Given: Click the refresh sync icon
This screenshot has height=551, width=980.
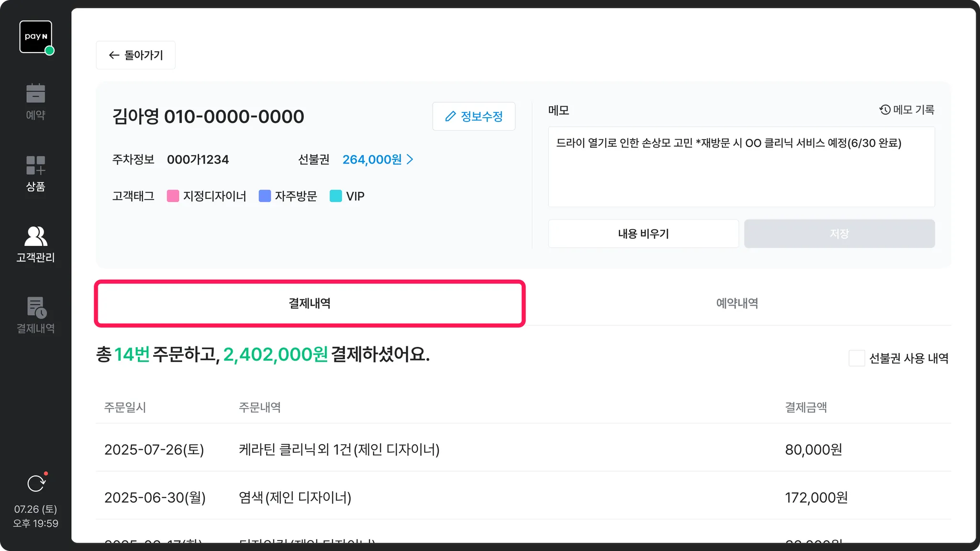Looking at the screenshot, I should tap(36, 484).
